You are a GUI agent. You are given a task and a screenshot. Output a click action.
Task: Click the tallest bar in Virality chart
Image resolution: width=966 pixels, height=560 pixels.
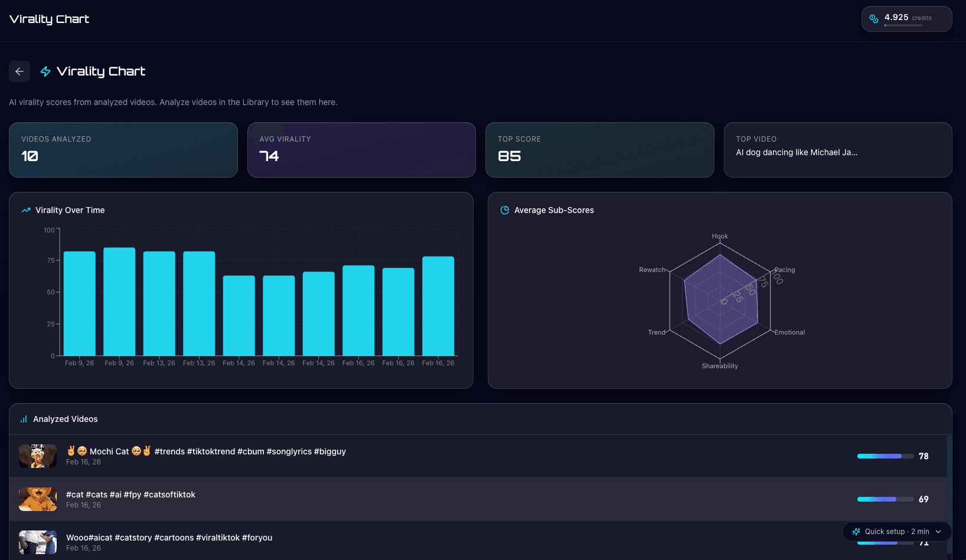tap(119, 301)
